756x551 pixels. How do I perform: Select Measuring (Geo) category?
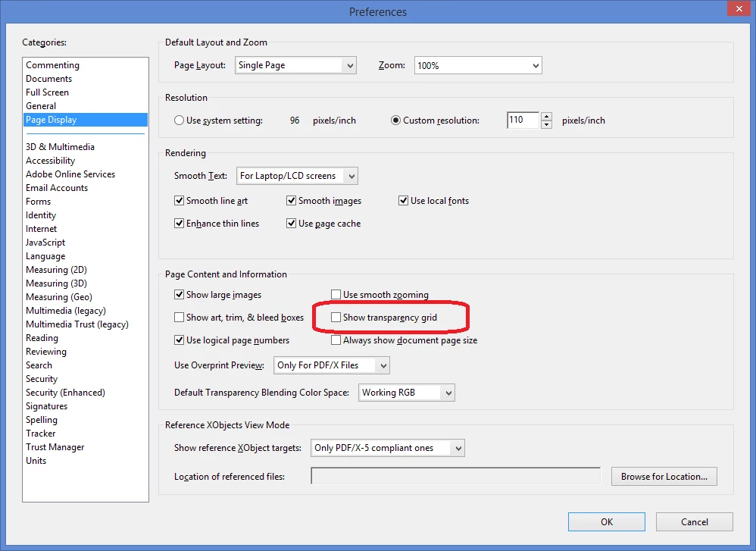(x=59, y=297)
